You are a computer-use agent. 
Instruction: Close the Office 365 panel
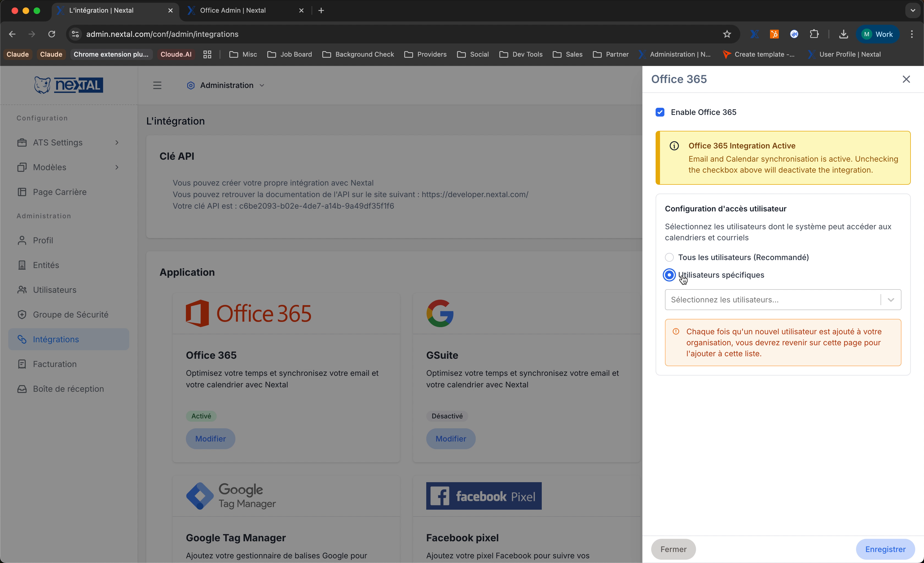907,79
